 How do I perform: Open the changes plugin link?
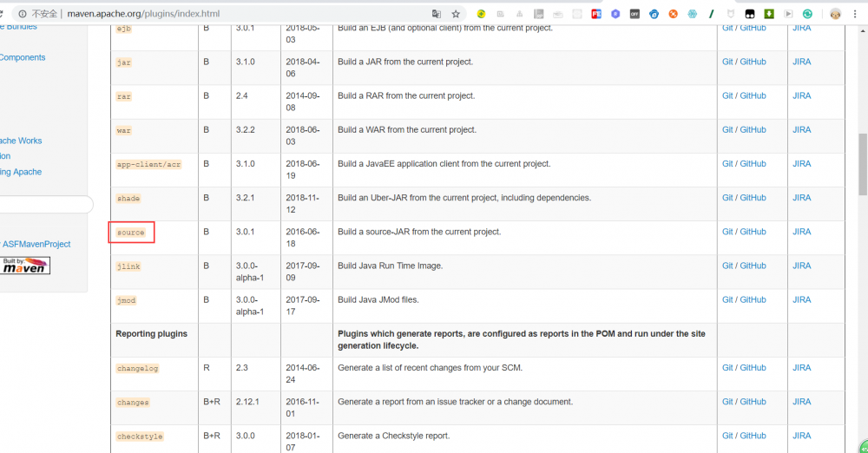pos(133,403)
